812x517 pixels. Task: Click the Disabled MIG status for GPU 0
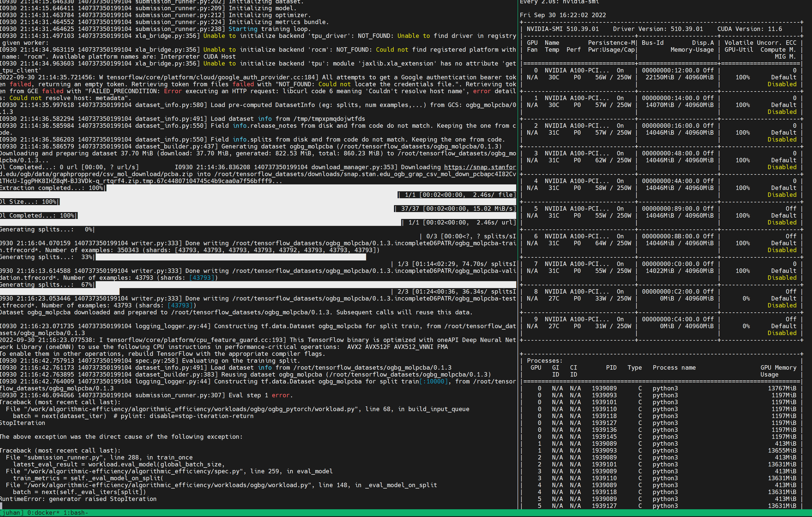tap(782, 84)
